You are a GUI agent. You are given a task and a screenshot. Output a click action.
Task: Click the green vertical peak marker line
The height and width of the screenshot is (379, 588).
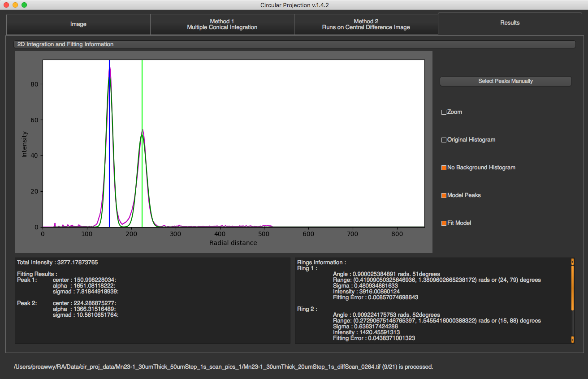point(142,143)
